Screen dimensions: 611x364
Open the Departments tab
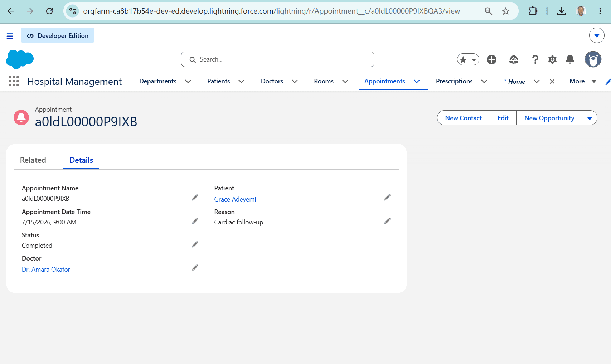pyautogui.click(x=158, y=81)
